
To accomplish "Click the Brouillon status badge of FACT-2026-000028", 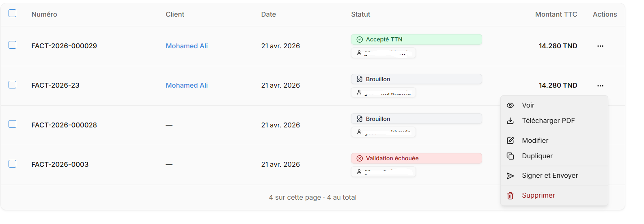I will (416, 119).
